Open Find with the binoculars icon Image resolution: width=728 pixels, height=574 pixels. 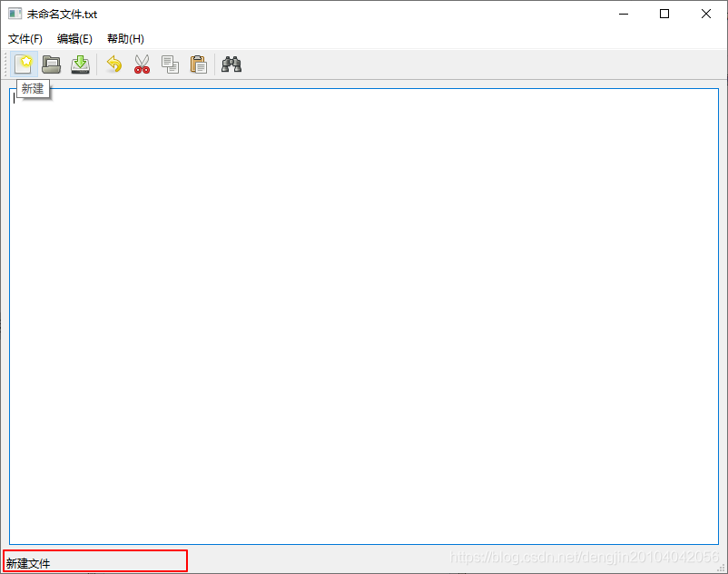pos(231,64)
